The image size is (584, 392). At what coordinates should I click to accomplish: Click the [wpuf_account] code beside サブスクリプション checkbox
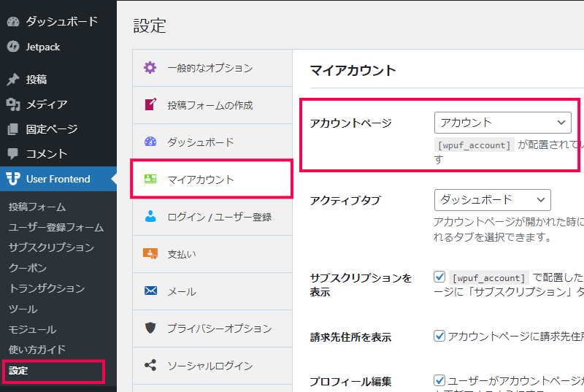[x=488, y=277]
